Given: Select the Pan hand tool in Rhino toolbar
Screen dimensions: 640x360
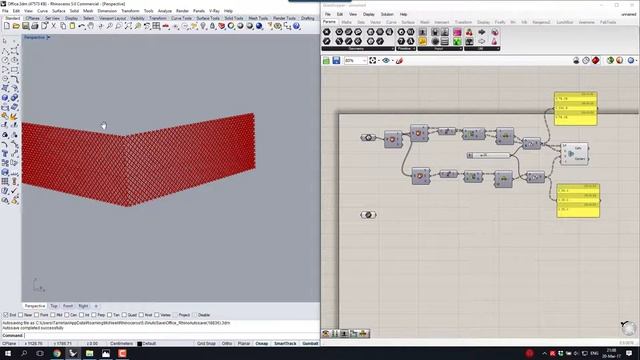Looking at the screenshot, I should (x=91, y=26).
